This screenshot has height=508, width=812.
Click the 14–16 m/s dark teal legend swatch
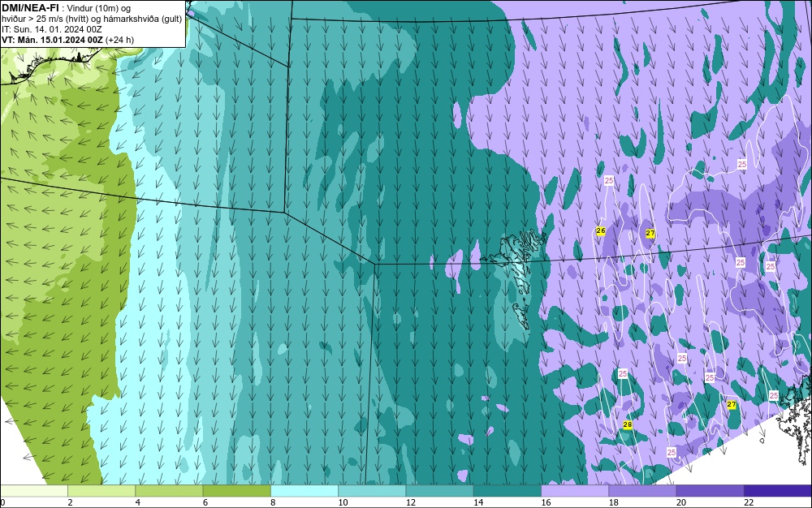pyautogui.click(x=508, y=491)
